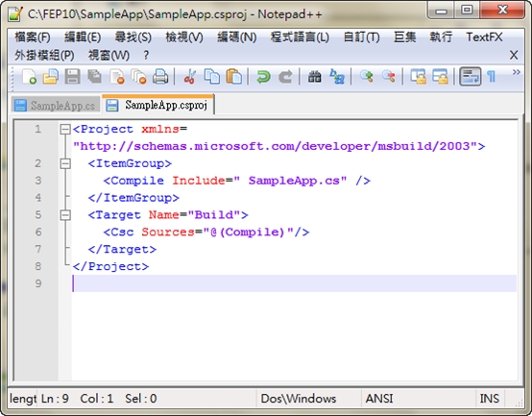The width and height of the screenshot is (532, 416).
Task: Click the Copy icon
Action: click(x=211, y=76)
